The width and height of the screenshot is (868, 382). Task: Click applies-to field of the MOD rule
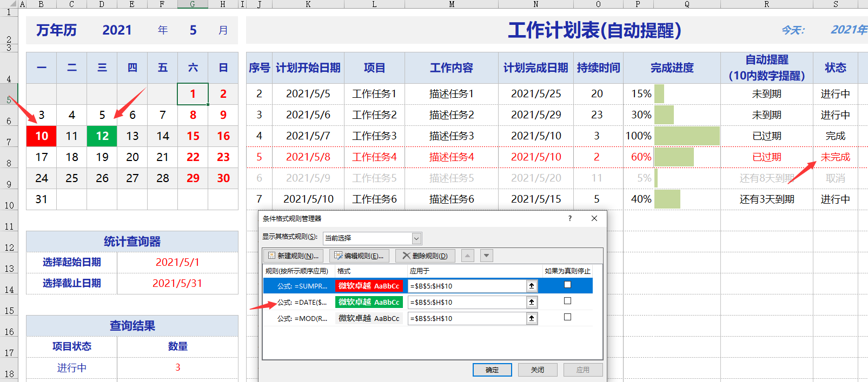point(467,318)
